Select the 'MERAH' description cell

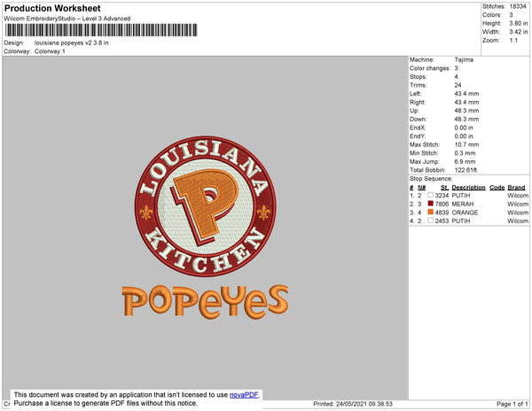click(x=463, y=204)
